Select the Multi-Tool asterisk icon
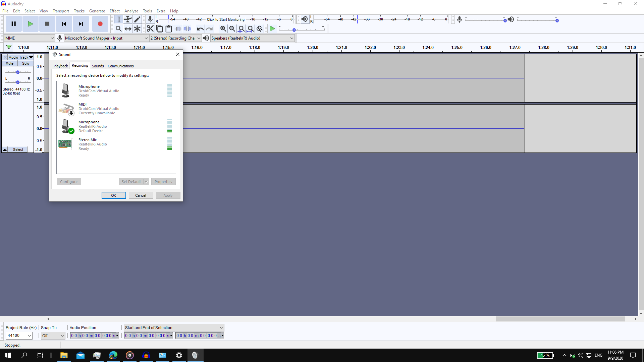The width and height of the screenshot is (644, 362). pos(137,29)
